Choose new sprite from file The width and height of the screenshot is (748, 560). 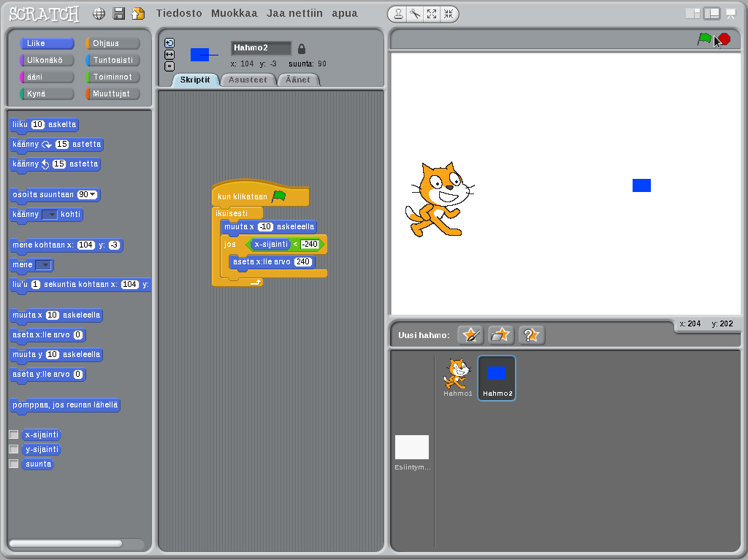pos(501,335)
